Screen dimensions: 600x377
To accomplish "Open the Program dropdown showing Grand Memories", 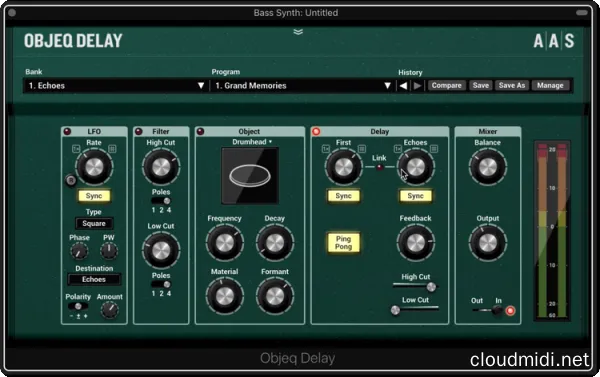I will (302, 86).
